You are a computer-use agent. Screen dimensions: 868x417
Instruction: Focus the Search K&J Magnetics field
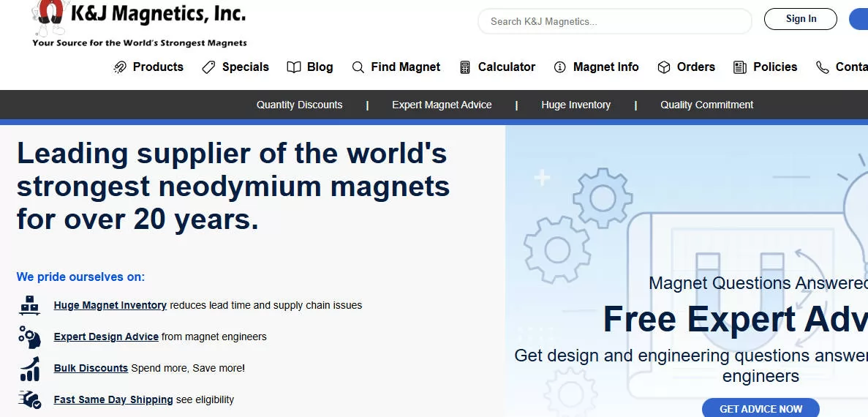(x=614, y=21)
